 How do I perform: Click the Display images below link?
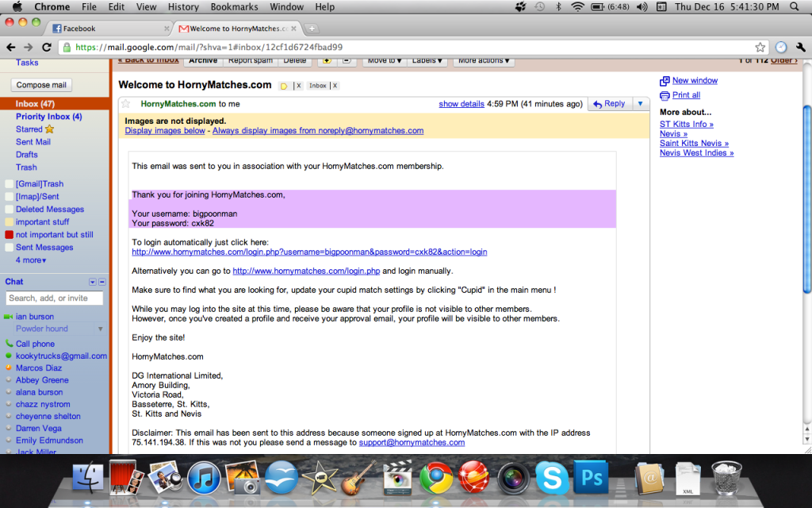click(x=165, y=131)
